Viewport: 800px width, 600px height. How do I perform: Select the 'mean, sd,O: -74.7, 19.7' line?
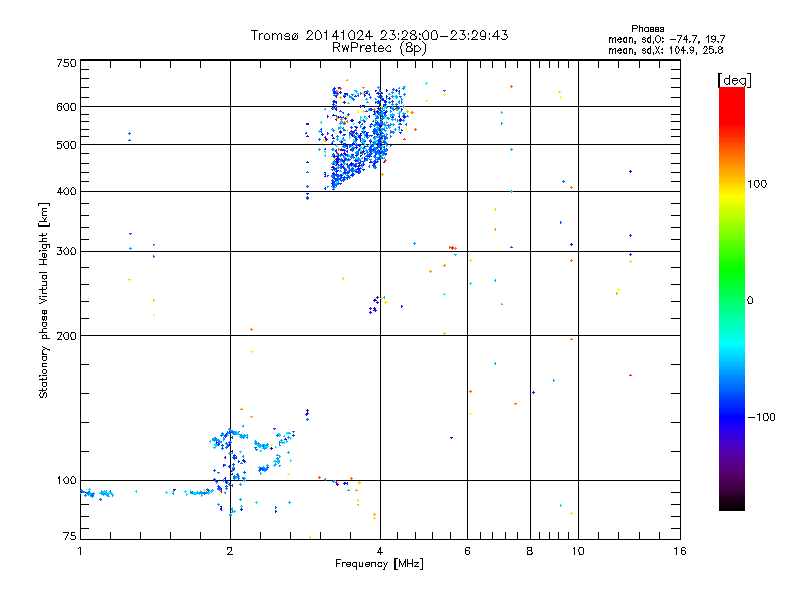click(666, 39)
